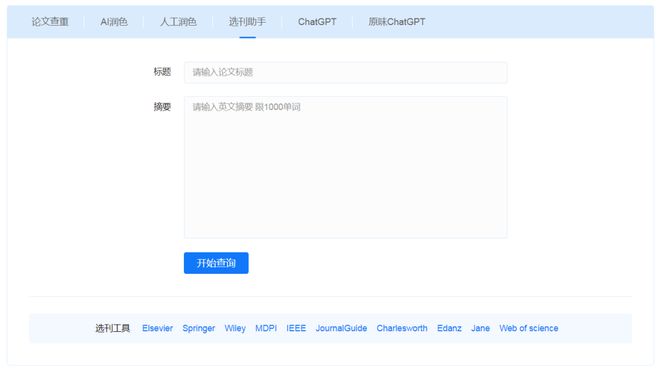Go to the 人工润色 tab
Screen dimensions: 660x371
(178, 22)
